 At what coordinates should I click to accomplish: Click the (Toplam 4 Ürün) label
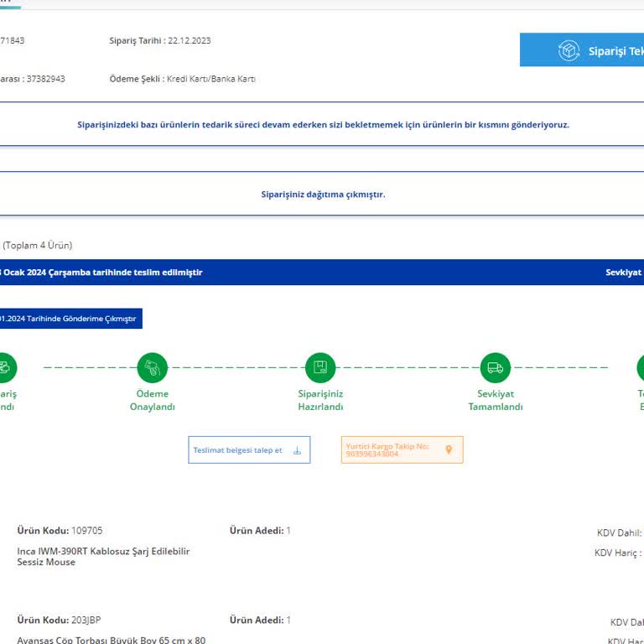tap(38, 245)
